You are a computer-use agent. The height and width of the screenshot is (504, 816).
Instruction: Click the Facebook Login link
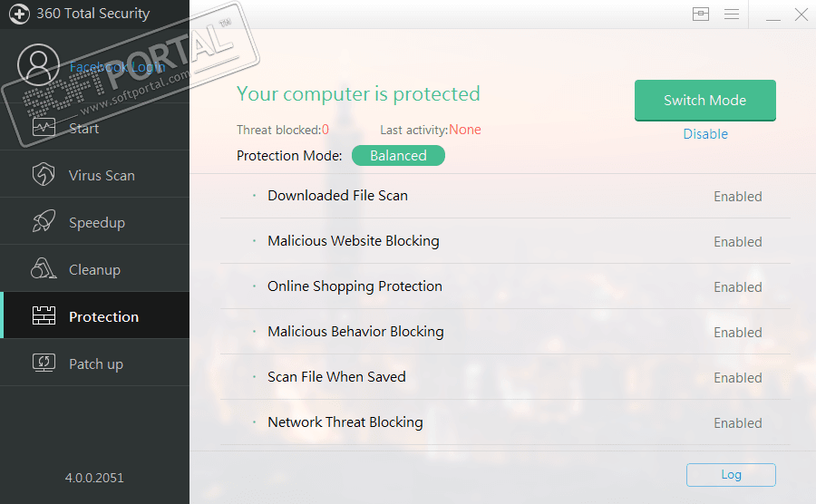(x=117, y=67)
